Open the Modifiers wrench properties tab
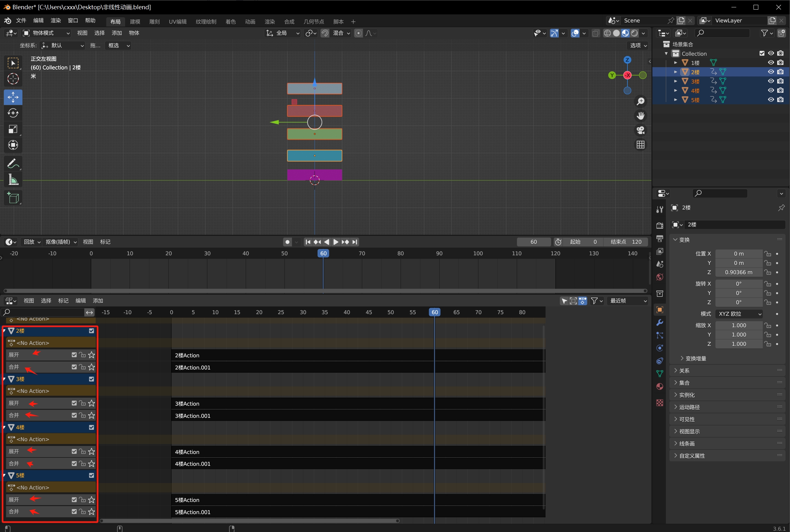This screenshot has width=790, height=532. (x=660, y=322)
